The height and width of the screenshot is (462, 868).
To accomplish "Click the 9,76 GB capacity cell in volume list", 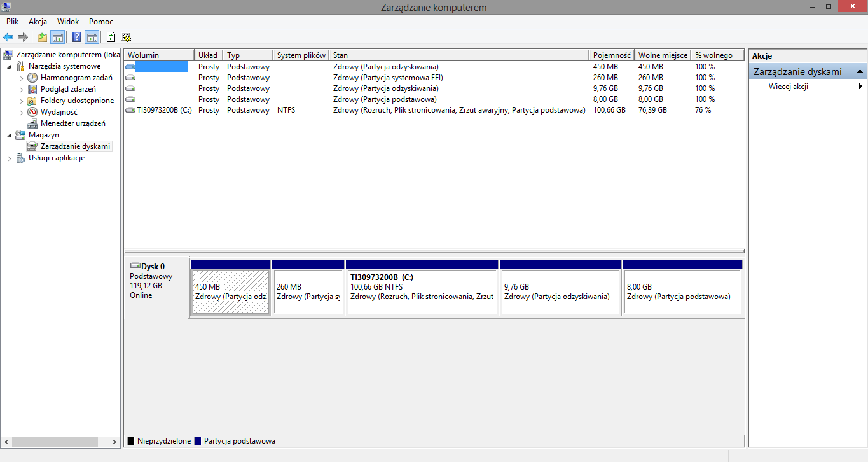I will point(605,88).
